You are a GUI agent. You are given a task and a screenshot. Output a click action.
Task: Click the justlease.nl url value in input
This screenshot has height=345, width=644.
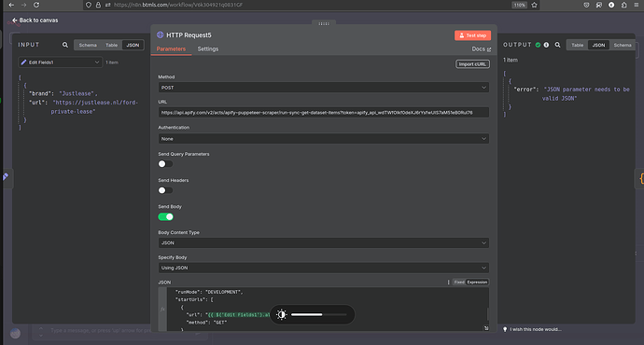coord(95,106)
